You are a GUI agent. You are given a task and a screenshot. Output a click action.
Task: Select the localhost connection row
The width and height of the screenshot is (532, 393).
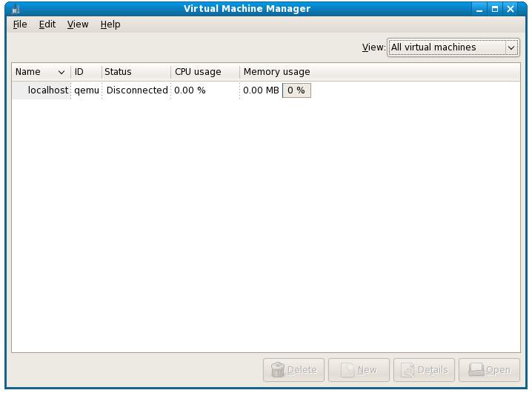[x=266, y=90]
